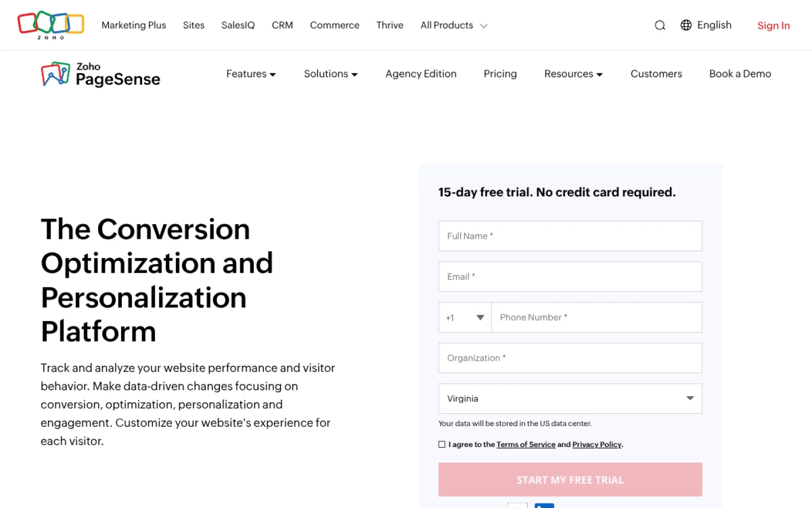Open the Terms of Service link

point(526,445)
